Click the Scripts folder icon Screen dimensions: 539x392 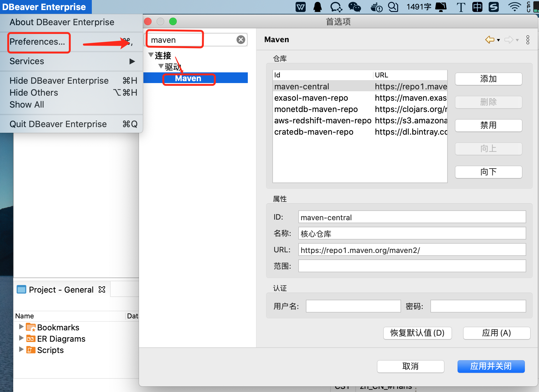click(x=31, y=350)
